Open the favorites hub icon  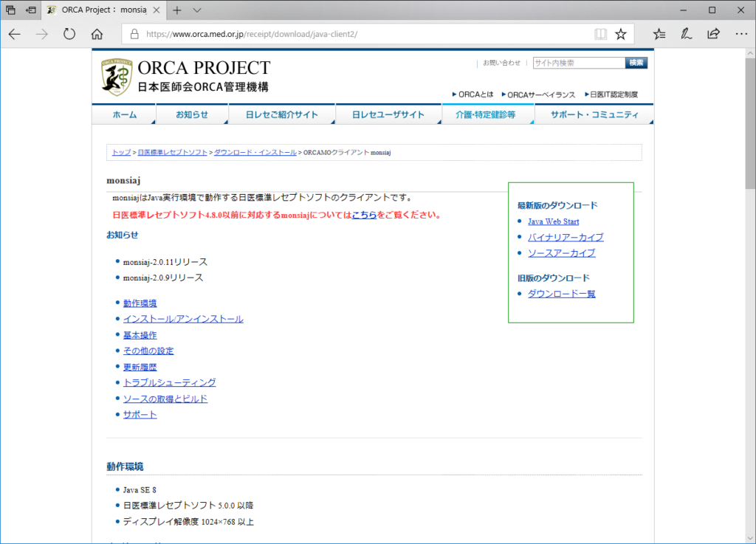point(659,34)
